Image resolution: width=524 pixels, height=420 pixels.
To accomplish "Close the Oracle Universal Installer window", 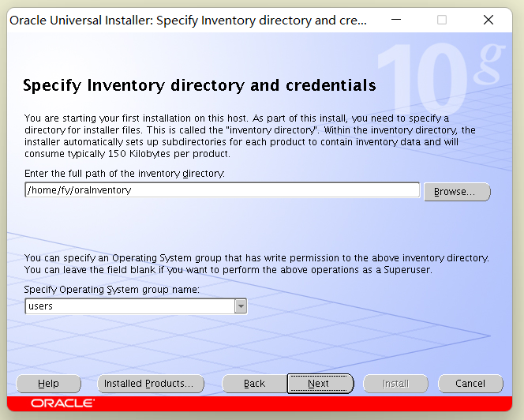I will coord(488,20).
